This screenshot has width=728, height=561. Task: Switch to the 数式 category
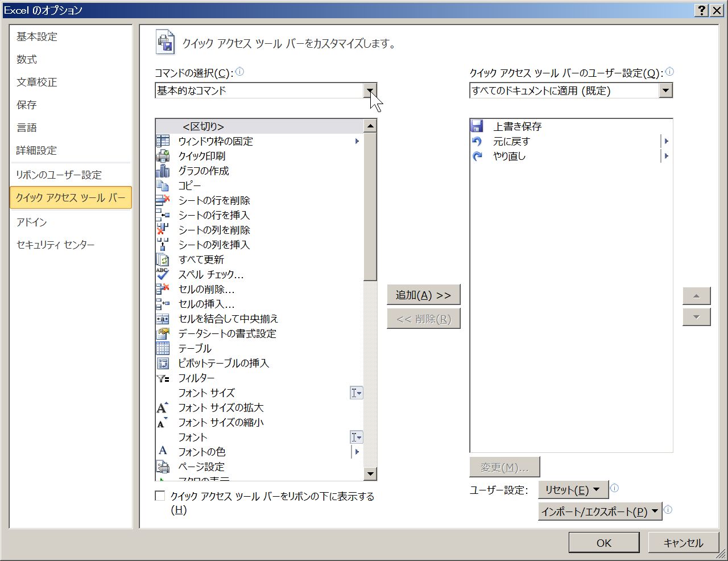point(71,59)
